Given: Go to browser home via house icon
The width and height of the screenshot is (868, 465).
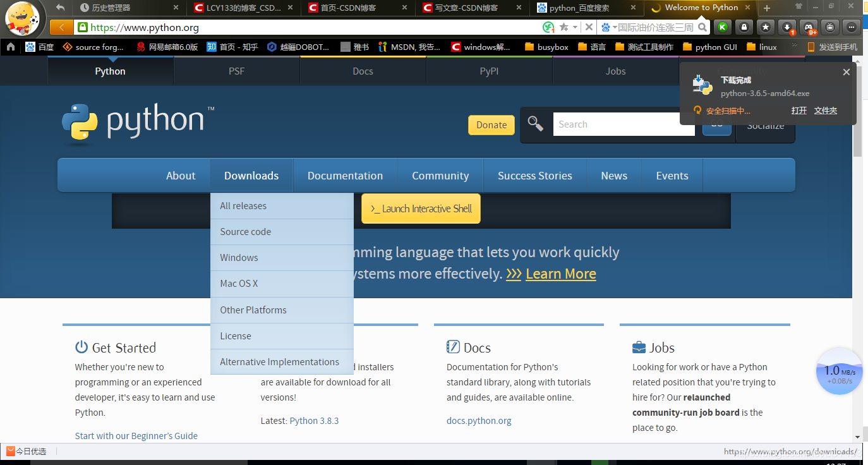Looking at the screenshot, I should [10, 47].
